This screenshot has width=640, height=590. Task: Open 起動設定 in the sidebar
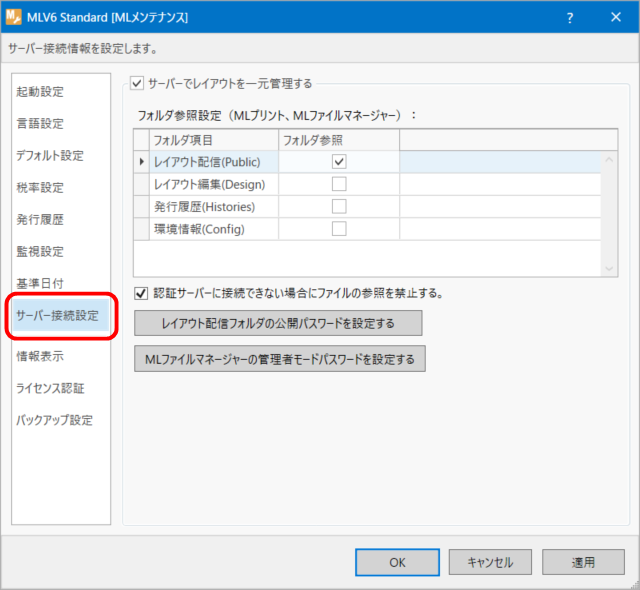40,91
